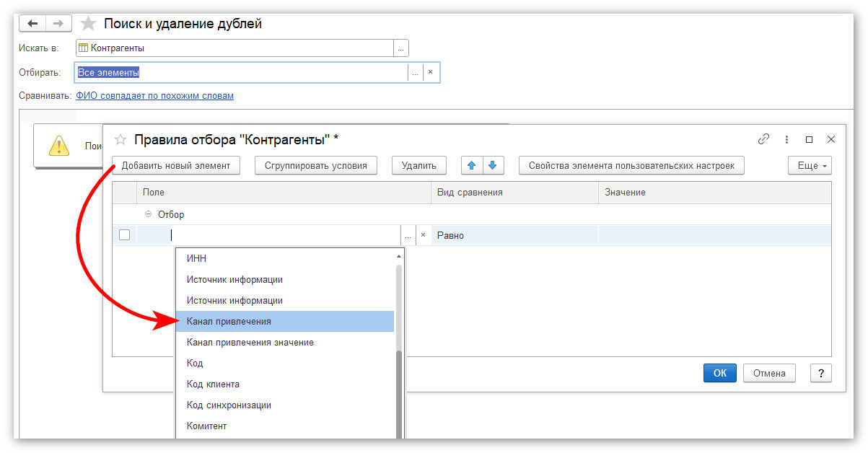Pick "Код" from the field list
This screenshot has width=868, height=453.
285,363
